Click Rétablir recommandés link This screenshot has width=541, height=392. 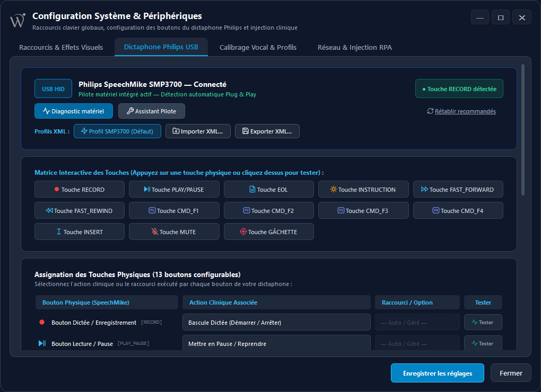point(461,111)
